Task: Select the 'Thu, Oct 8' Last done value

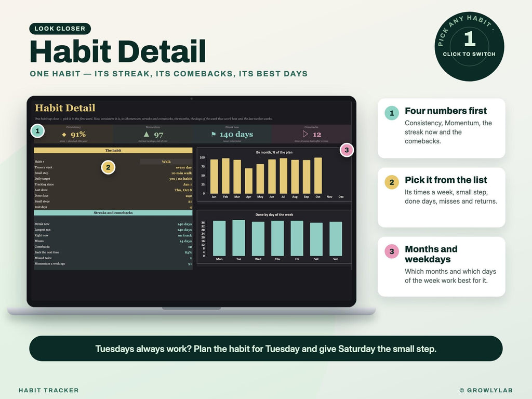Action: [x=183, y=190]
